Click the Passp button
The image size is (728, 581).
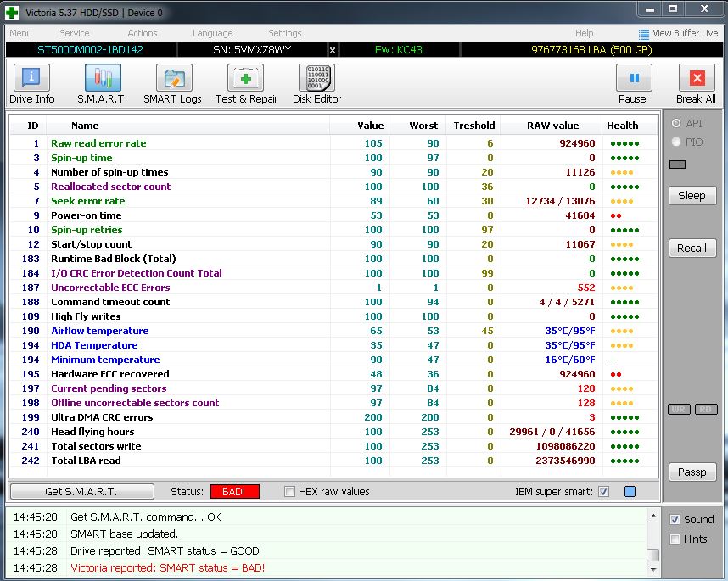point(692,472)
